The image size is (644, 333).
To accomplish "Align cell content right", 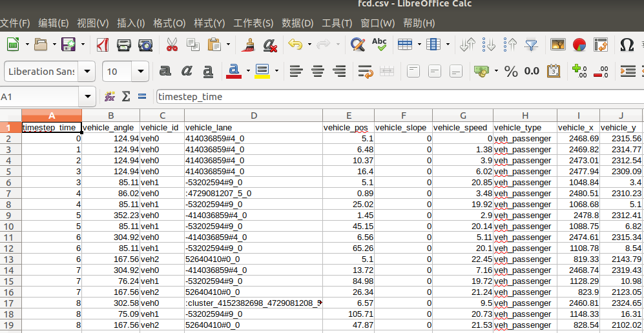I will pos(339,72).
